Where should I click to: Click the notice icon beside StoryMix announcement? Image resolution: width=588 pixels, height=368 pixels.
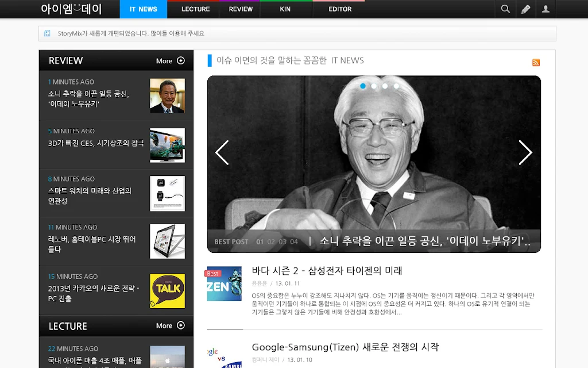[47, 33]
